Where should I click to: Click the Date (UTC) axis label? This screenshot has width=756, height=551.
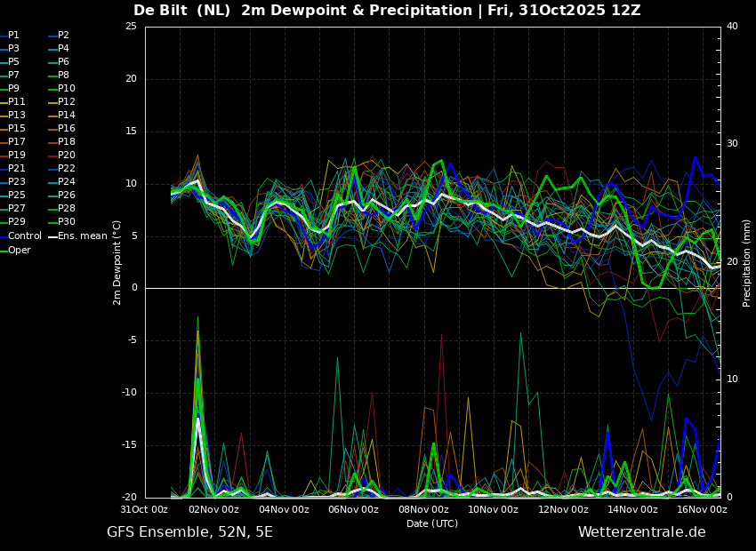[432, 523]
